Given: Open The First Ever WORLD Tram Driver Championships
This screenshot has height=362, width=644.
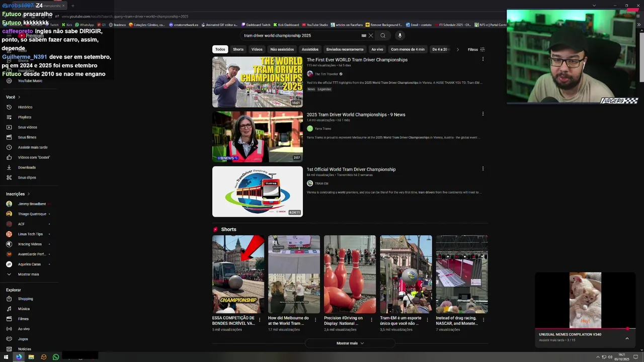Looking at the screenshot, I should tap(357, 60).
